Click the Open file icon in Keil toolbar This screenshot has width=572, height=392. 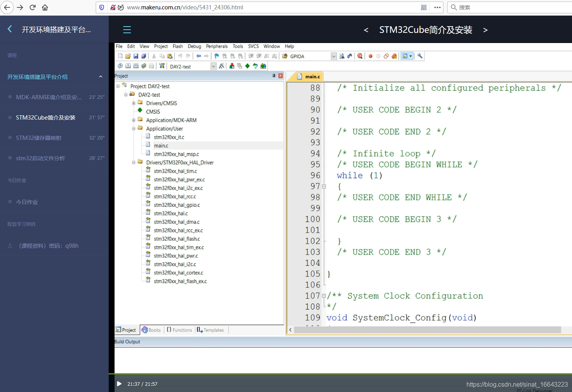128,56
